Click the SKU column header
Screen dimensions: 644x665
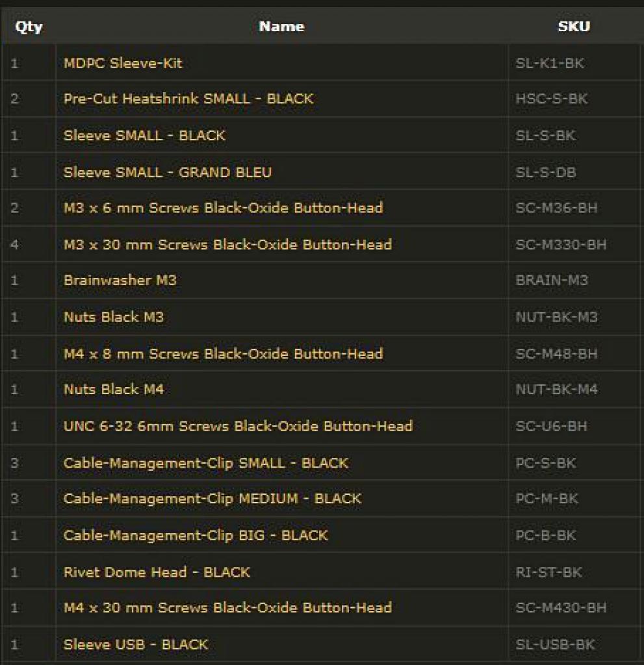(x=574, y=26)
